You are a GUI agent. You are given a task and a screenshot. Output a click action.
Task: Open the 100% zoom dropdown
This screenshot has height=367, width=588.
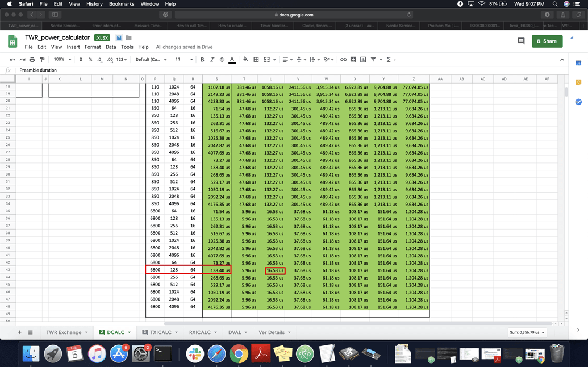point(61,59)
